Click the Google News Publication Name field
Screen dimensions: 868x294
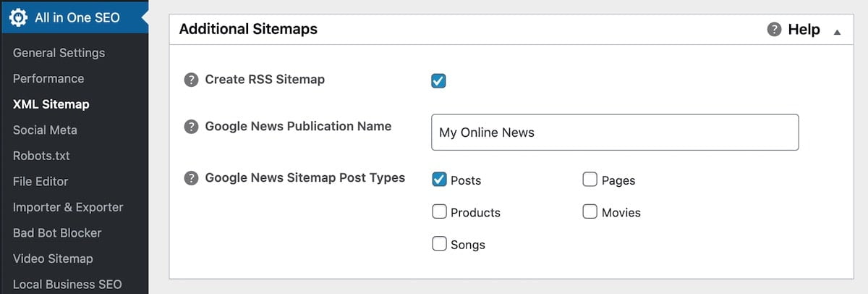tap(615, 133)
